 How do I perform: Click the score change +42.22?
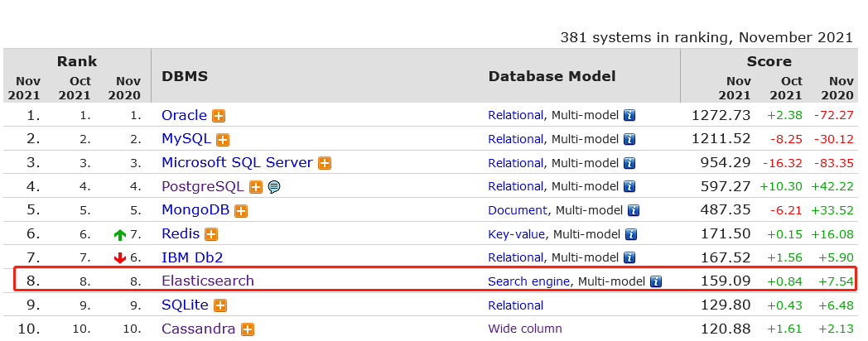832,187
